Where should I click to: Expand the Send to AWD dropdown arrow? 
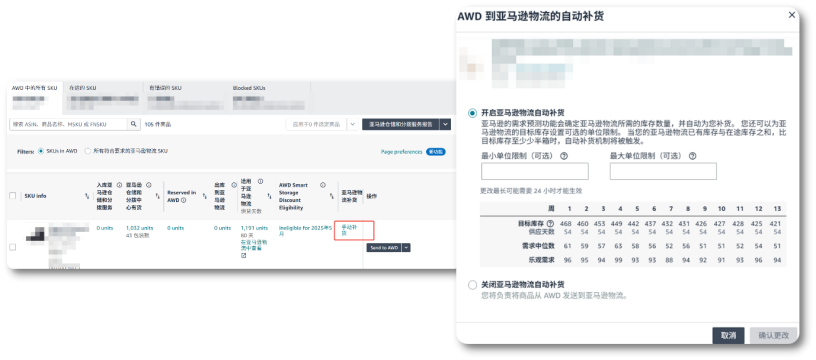point(406,248)
